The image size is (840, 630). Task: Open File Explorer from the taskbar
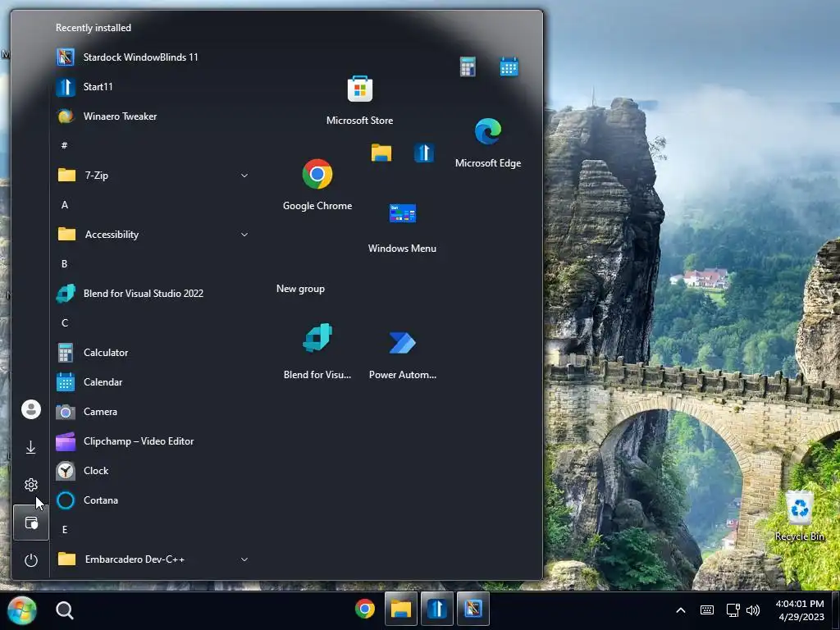pyautogui.click(x=400, y=609)
